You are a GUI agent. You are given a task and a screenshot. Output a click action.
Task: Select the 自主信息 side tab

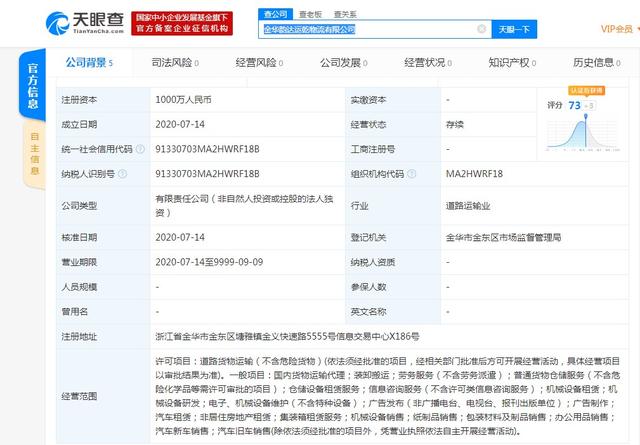click(33, 148)
